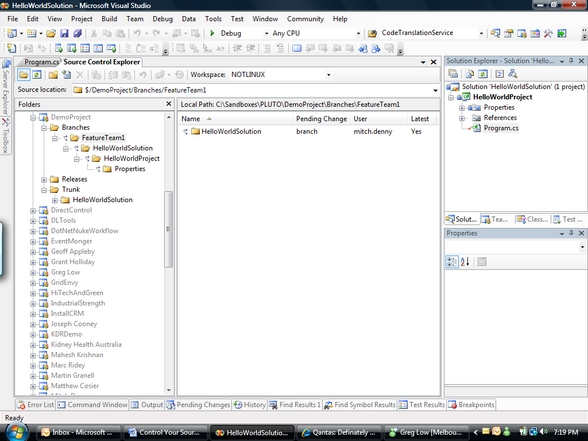Open the Toolbox side tab
Screen dimensions: 588x441
click(x=6, y=135)
